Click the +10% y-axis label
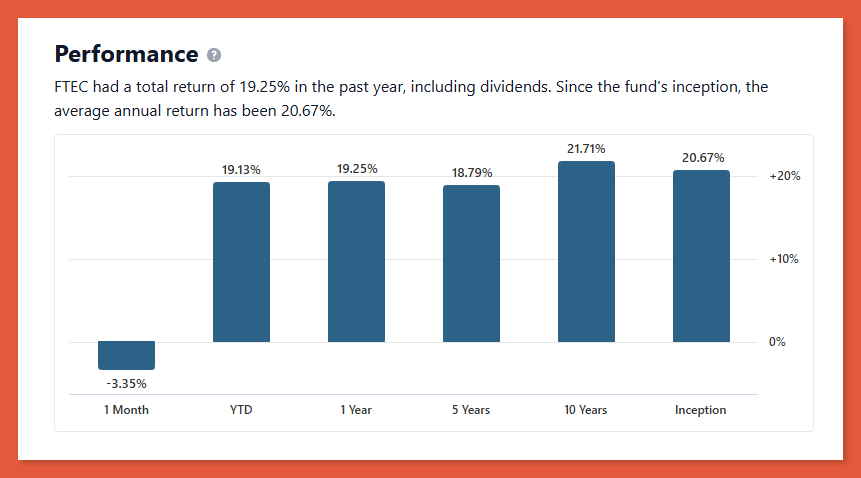This screenshot has height=478, width=861. 784,259
